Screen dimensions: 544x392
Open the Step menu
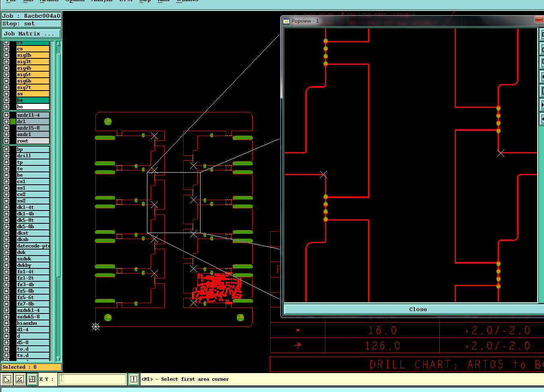point(145,1)
